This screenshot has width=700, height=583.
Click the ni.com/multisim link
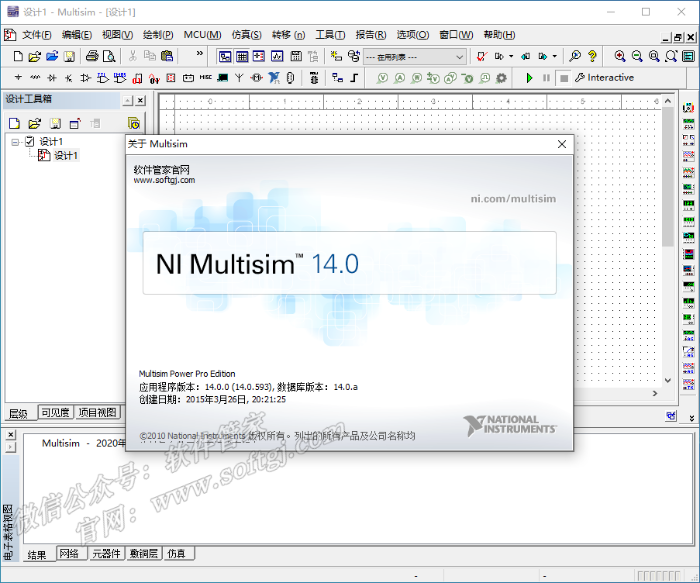click(513, 199)
